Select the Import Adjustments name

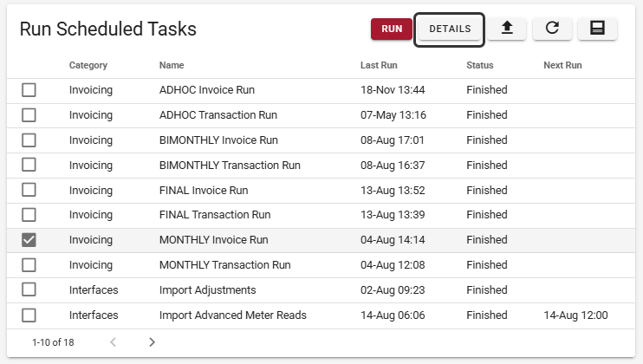[207, 290]
